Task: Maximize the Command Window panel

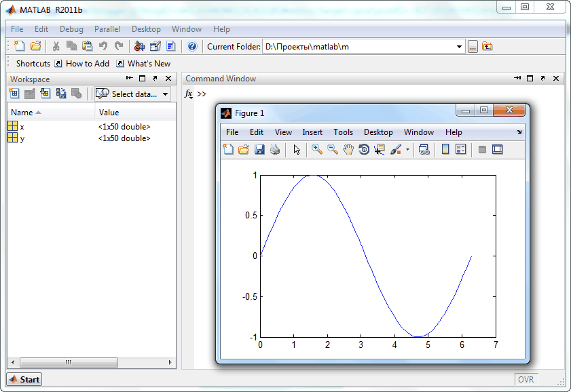Action: pos(530,78)
